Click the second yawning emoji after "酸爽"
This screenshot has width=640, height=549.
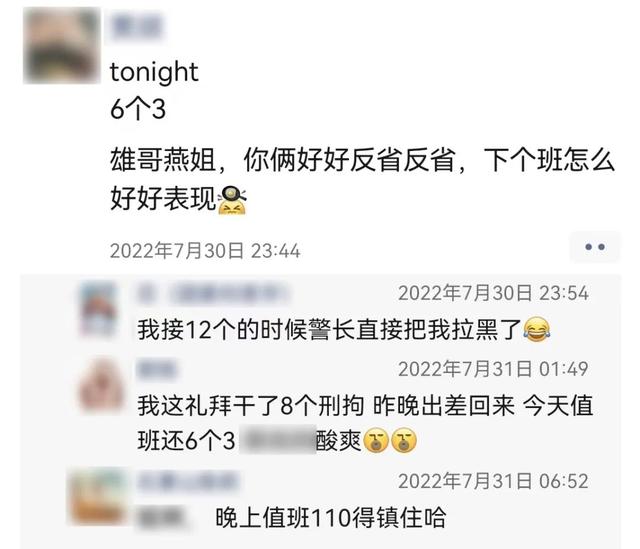pos(404,441)
